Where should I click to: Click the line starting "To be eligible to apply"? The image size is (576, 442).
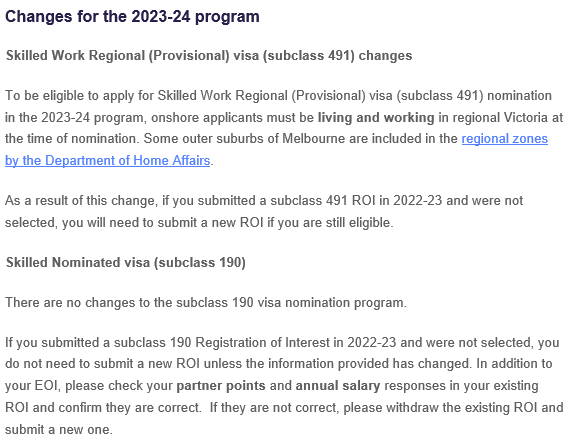coord(278,96)
